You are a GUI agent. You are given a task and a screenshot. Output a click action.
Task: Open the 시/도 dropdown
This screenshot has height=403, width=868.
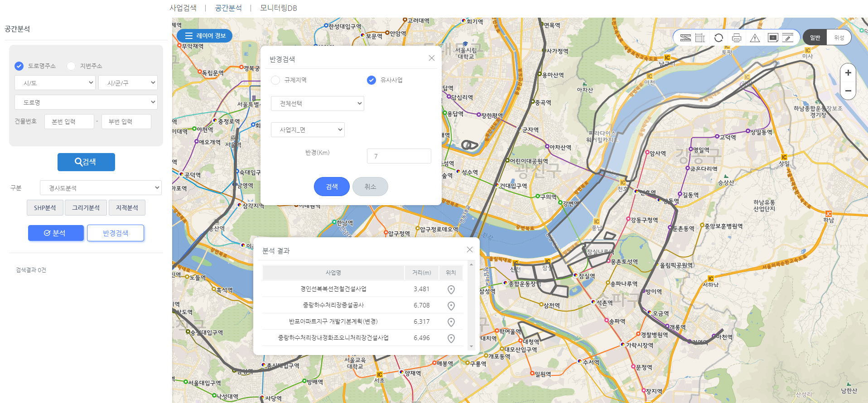55,83
